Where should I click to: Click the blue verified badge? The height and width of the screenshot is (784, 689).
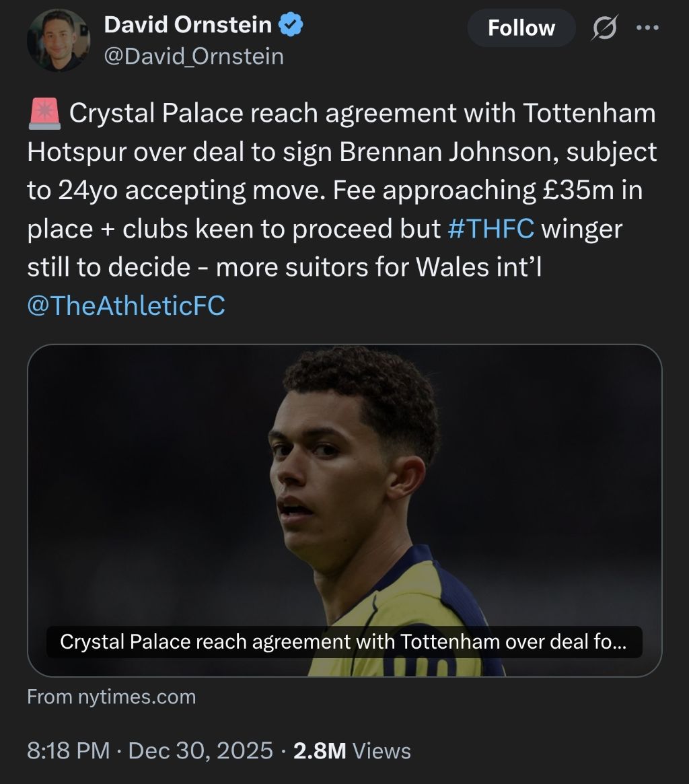(291, 26)
